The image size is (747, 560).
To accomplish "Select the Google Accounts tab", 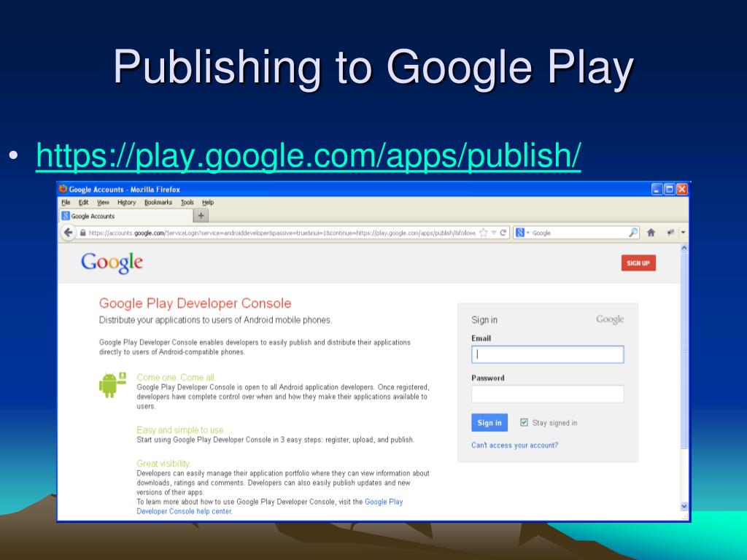I will (125, 216).
